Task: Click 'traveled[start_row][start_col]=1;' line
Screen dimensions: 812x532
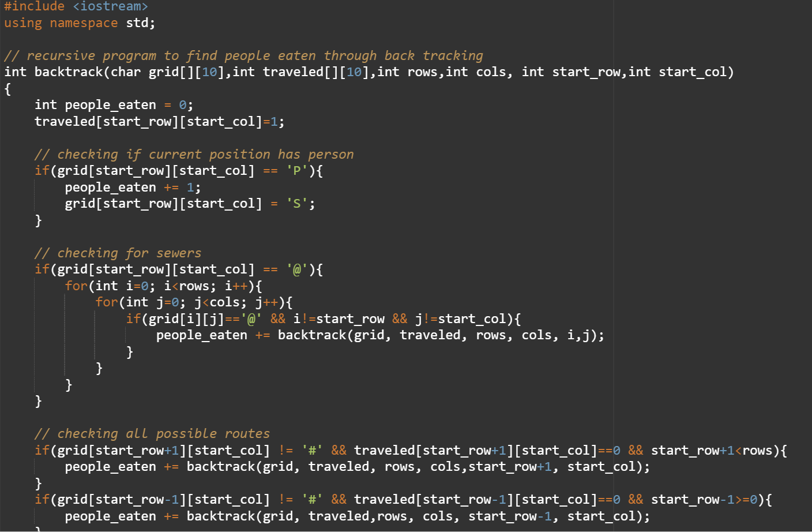Action: coord(160,122)
